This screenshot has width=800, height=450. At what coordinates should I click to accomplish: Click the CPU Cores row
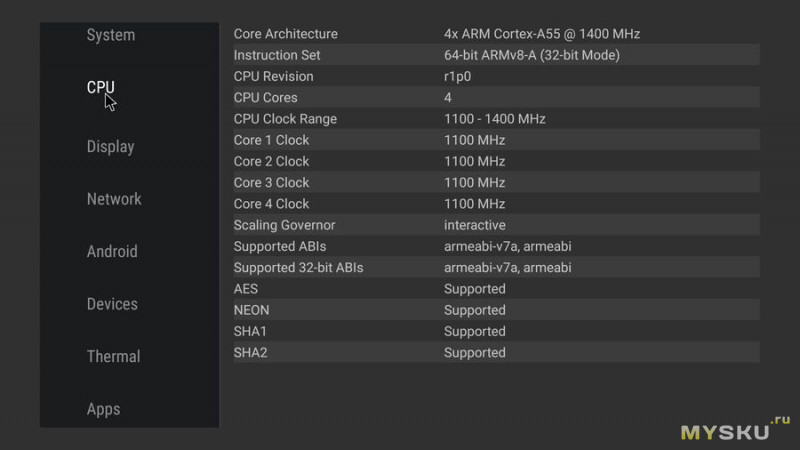pyautogui.click(x=496, y=97)
